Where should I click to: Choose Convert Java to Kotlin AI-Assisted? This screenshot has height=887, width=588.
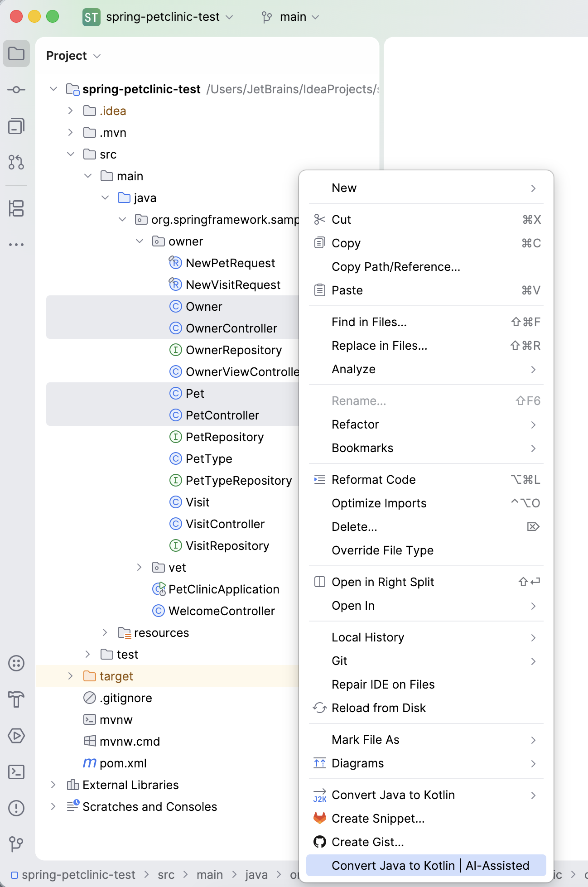pos(426,865)
